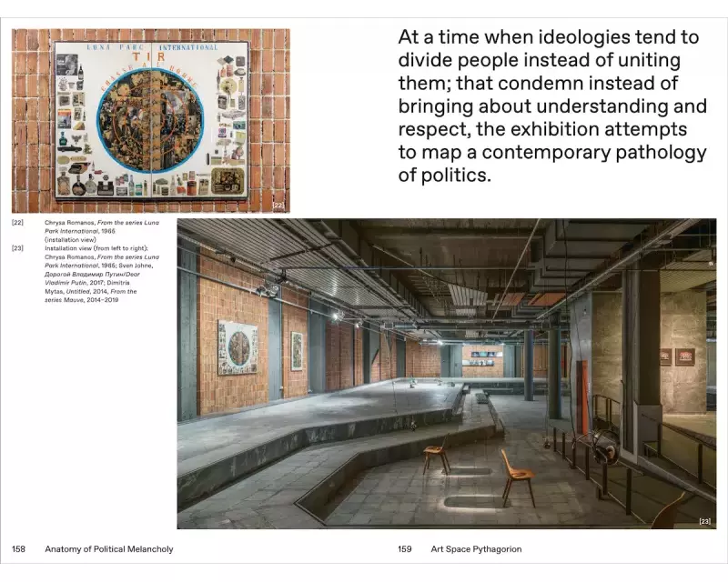The height and width of the screenshot is (582, 728).
Task: Click caption reference number [23] in left column
Action: point(17,246)
